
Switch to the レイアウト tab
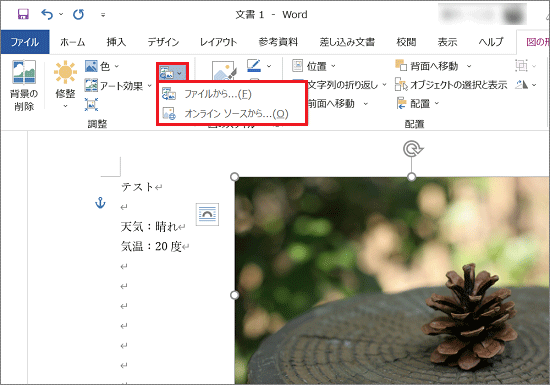click(x=218, y=42)
